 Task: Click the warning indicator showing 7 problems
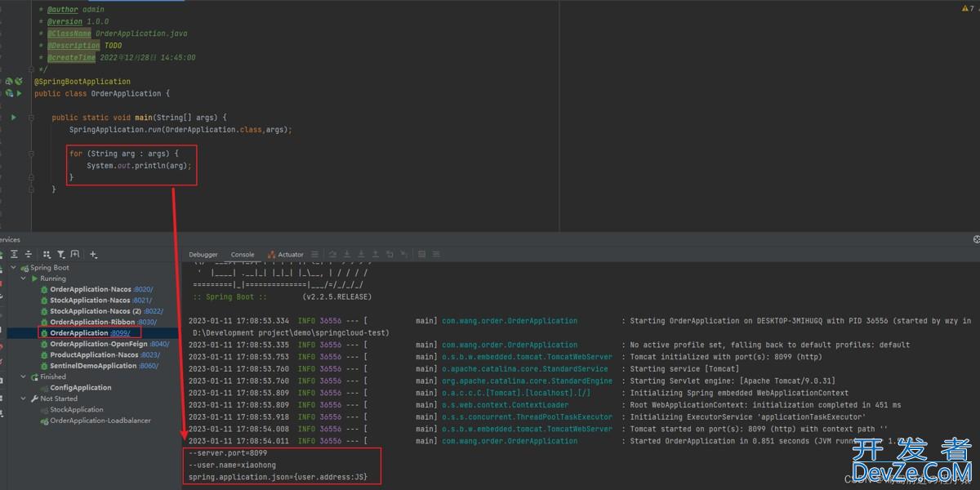[967, 8]
